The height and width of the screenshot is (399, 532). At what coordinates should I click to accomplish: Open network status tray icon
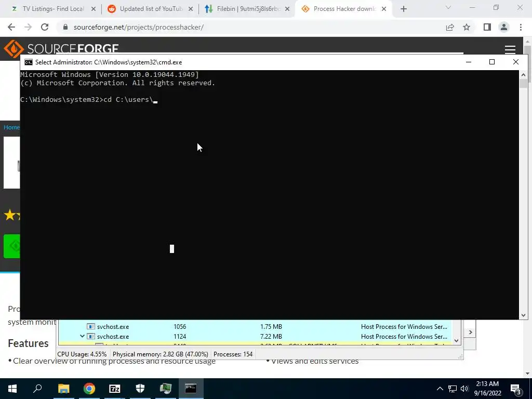[453, 389]
